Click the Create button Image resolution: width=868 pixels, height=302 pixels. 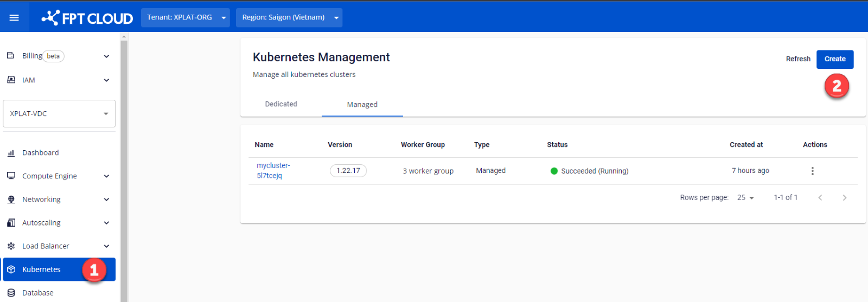834,59
